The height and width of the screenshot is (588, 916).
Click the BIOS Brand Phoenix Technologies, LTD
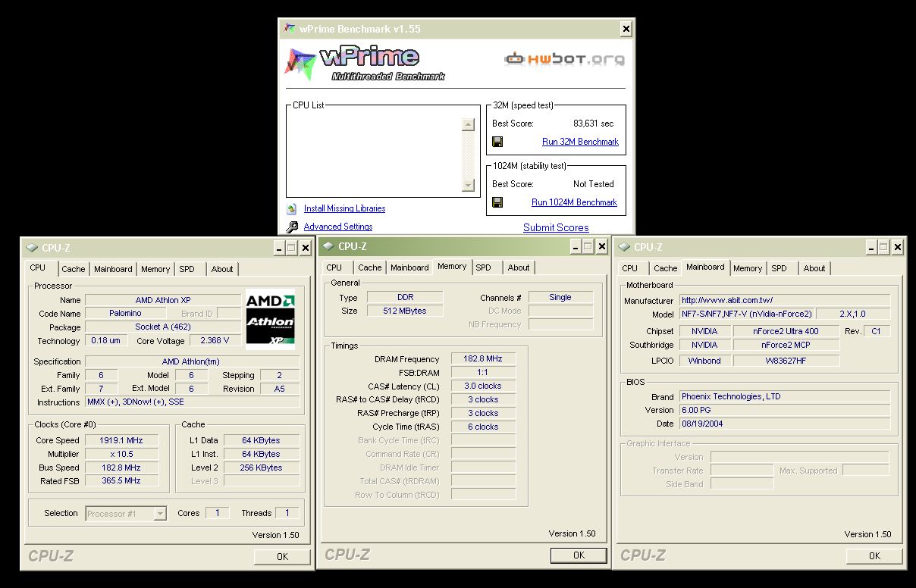785,396
